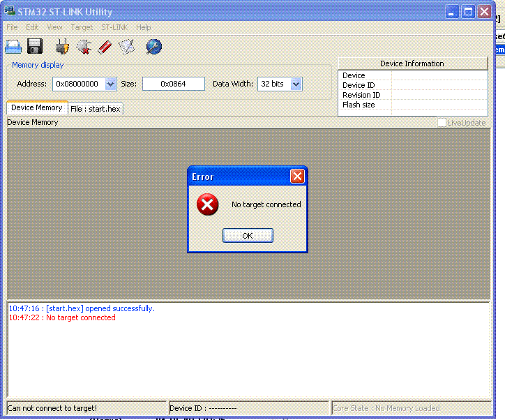
Task: Click the Device Information header
Action: (x=412, y=63)
